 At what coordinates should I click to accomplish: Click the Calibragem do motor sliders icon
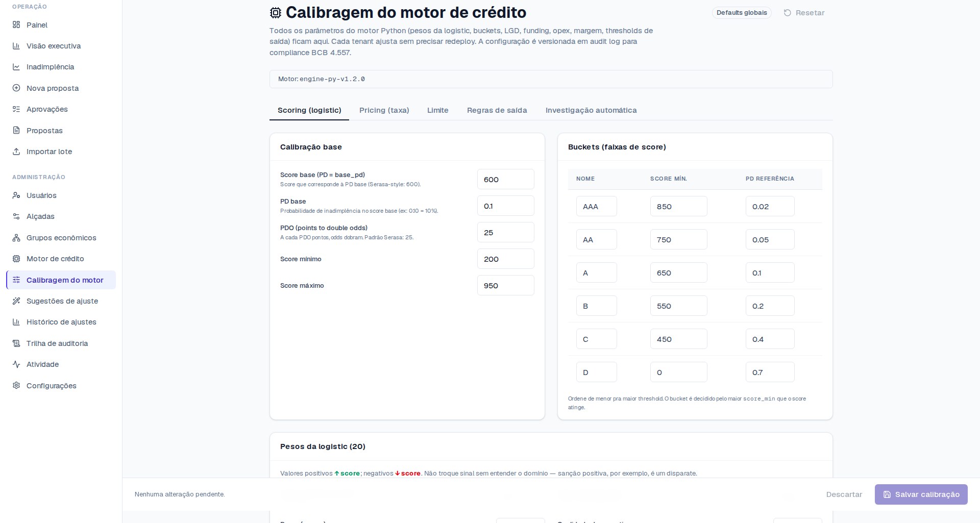point(16,280)
